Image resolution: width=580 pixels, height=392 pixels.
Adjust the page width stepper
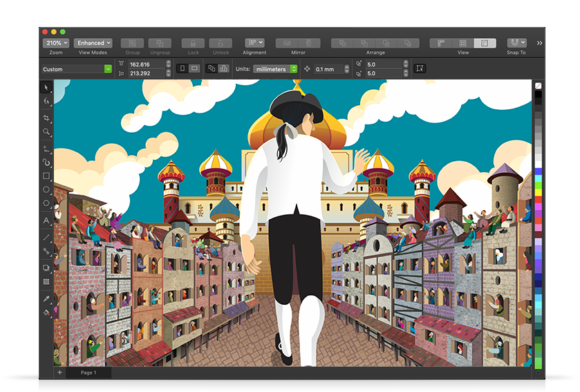tap(169, 64)
